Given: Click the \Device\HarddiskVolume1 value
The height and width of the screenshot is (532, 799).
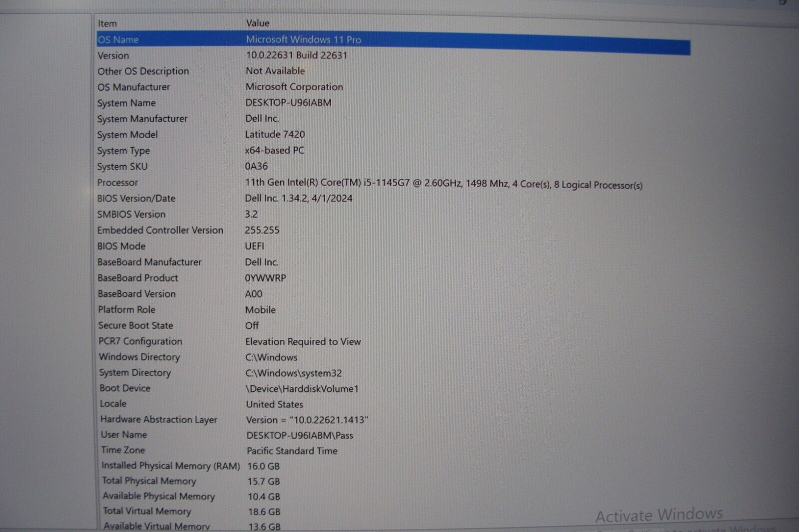Looking at the screenshot, I should (x=302, y=389).
